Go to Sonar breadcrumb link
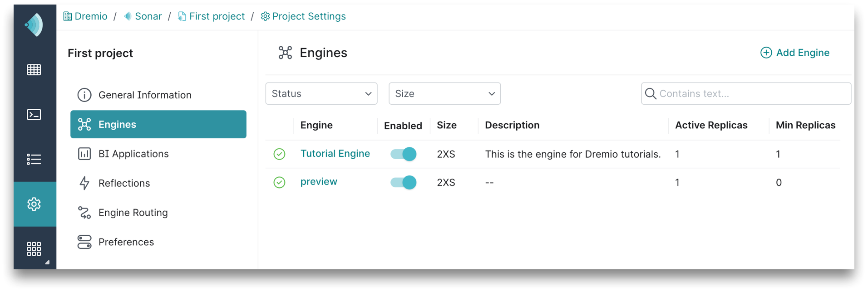868x292 pixels. 148,16
